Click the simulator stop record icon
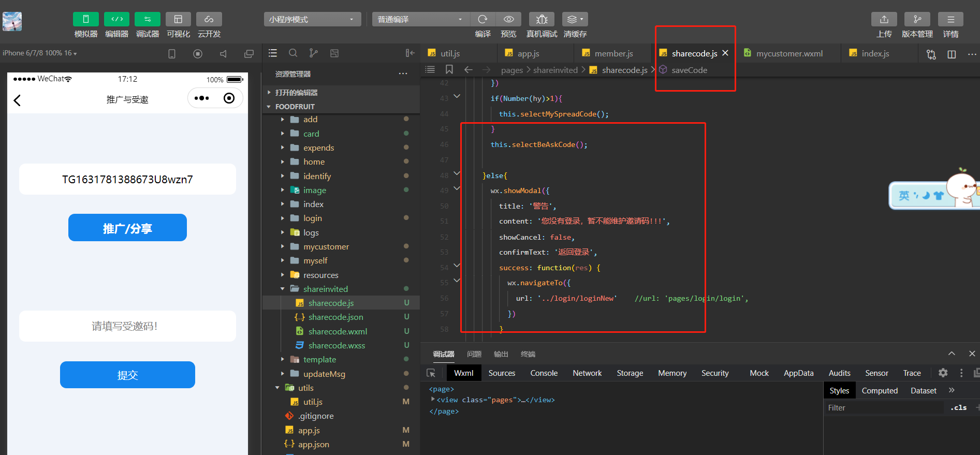 pos(198,54)
